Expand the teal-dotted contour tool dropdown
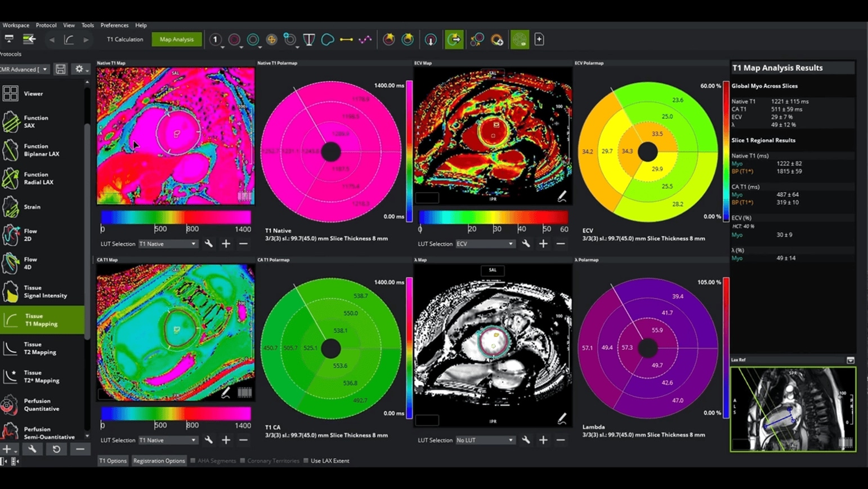 (x=297, y=47)
